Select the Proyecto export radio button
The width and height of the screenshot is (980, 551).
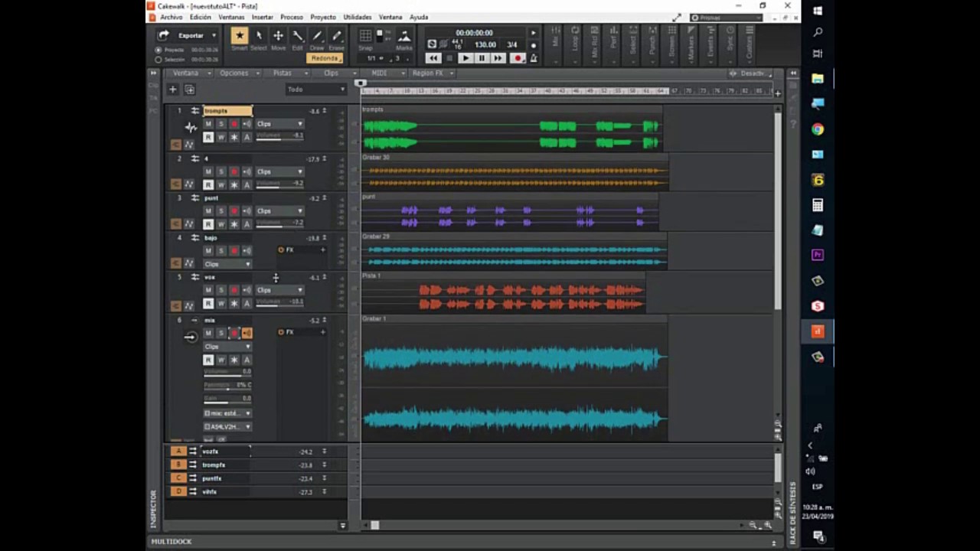pyautogui.click(x=158, y=50)
